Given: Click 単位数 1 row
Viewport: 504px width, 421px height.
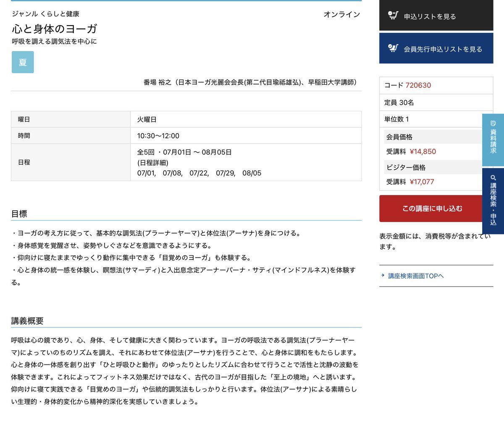Looking at the screenshot, I should click(436, 119).
